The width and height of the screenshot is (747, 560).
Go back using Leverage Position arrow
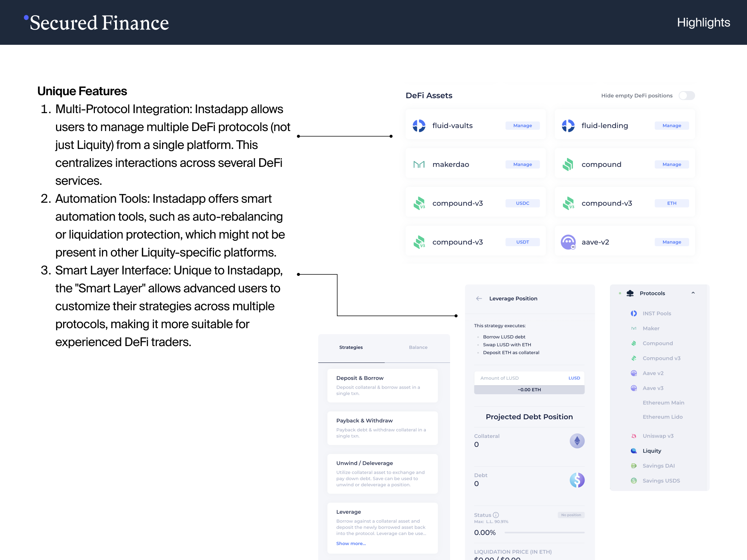pyautogui.click(x=479, y=299)
